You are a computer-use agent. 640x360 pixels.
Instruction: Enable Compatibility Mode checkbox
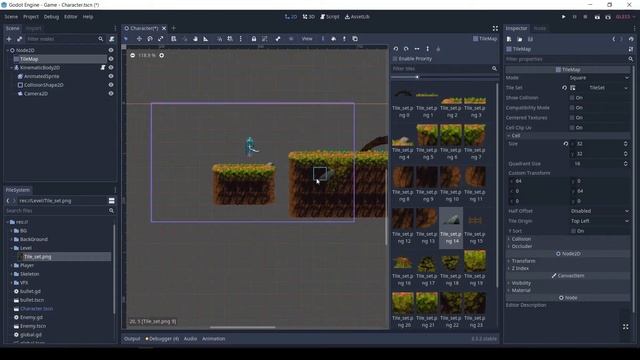pos(572,108)
